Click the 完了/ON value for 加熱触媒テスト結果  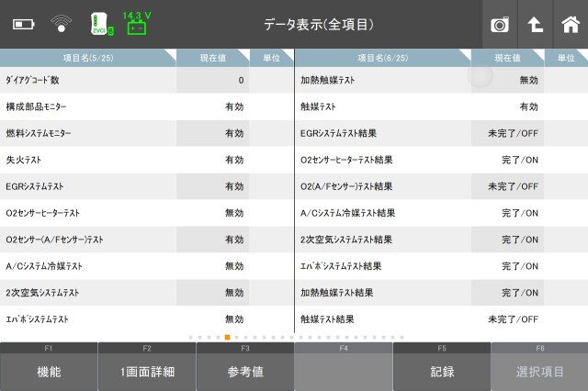(x=520, y=293)
